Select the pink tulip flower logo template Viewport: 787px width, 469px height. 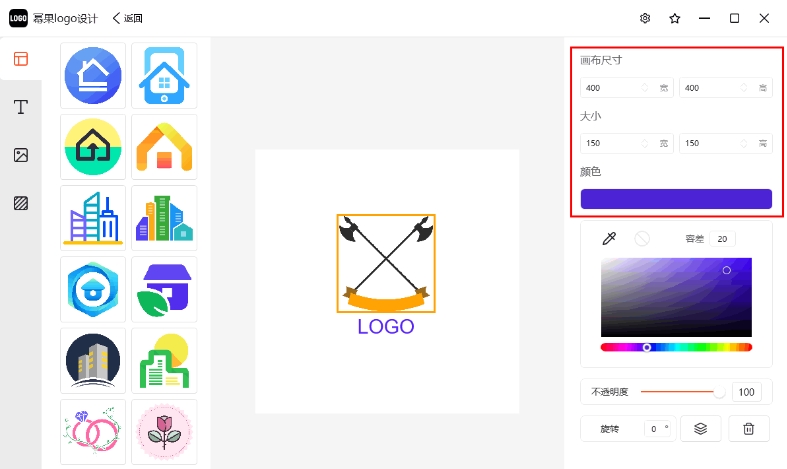[x=164, y=432]
